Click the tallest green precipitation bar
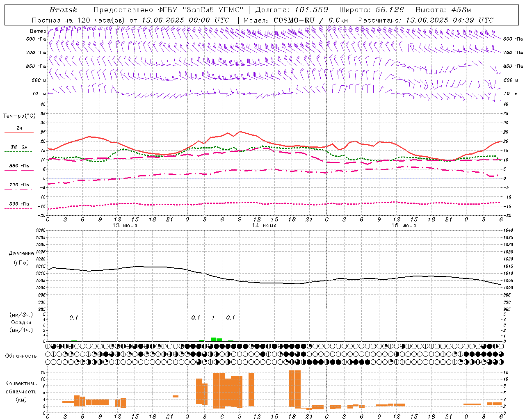Screen dimensions: 525x420 pos(213,339)
